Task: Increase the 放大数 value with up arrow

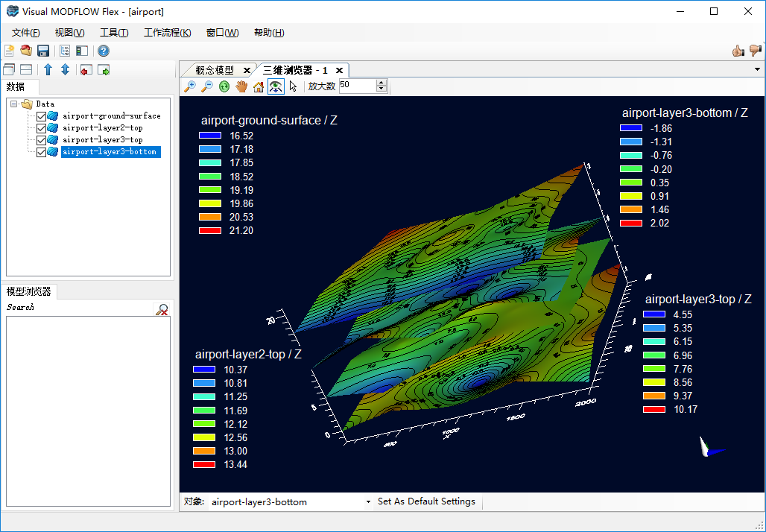Action: 382,83
